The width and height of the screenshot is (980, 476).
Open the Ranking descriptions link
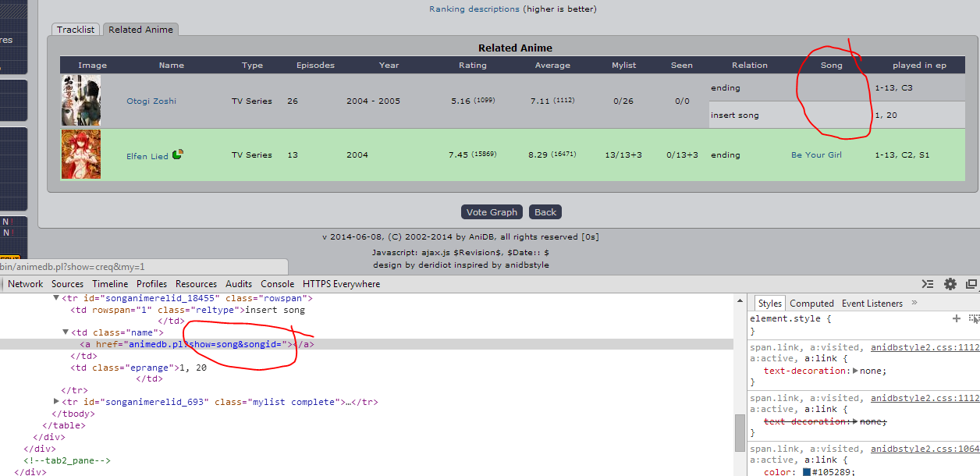point(474,9)
